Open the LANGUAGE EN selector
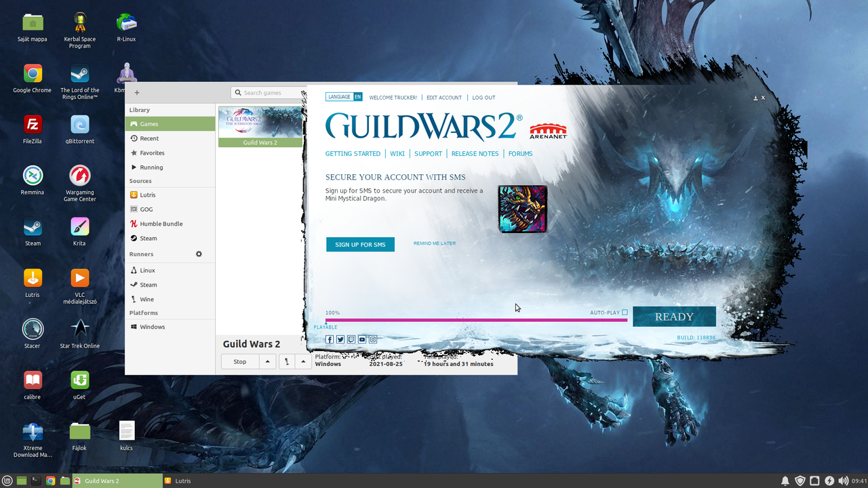 (344, 97)
